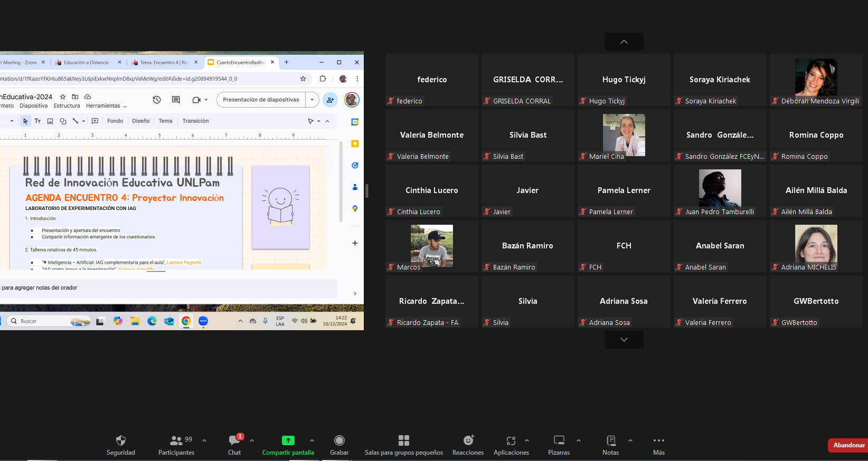Open Salas para grupos pequeños
Viewport: 868px width, 461px height.
tap(404, 445)
